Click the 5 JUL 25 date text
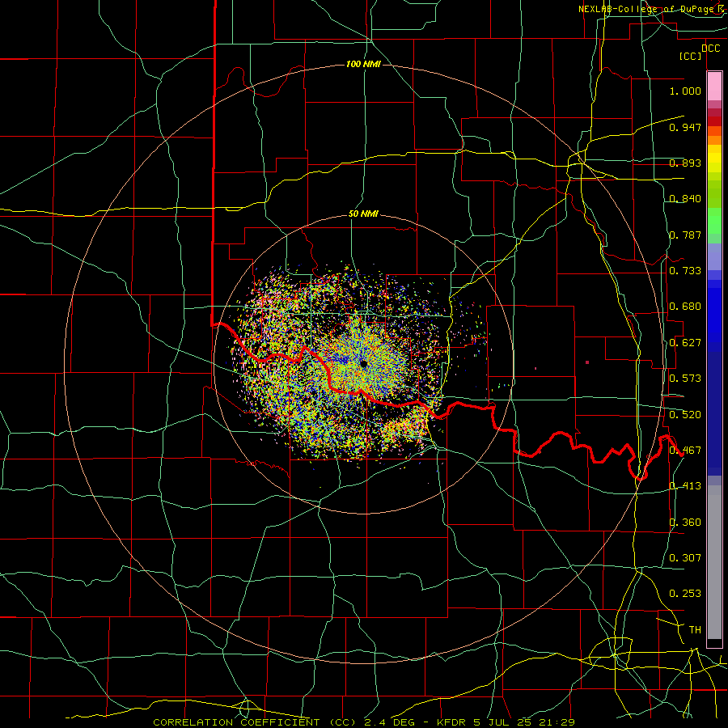 click(504, 722)
